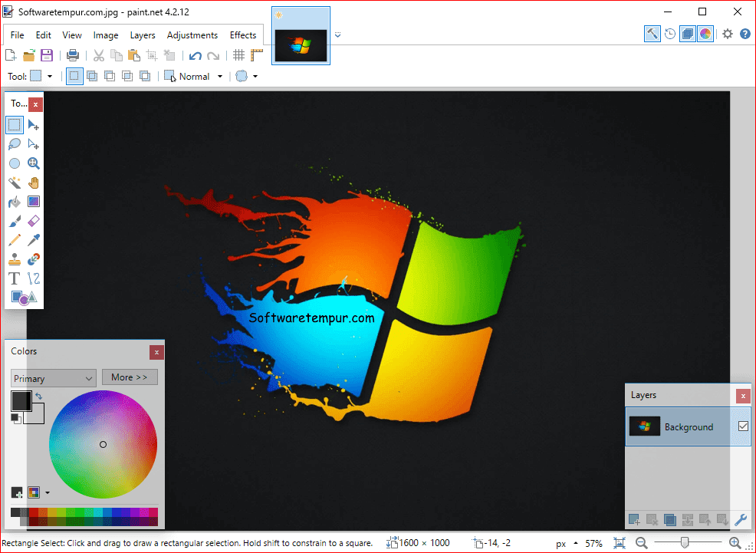Click the More >> button
756x553 pixels.
[x=130, y=377]
